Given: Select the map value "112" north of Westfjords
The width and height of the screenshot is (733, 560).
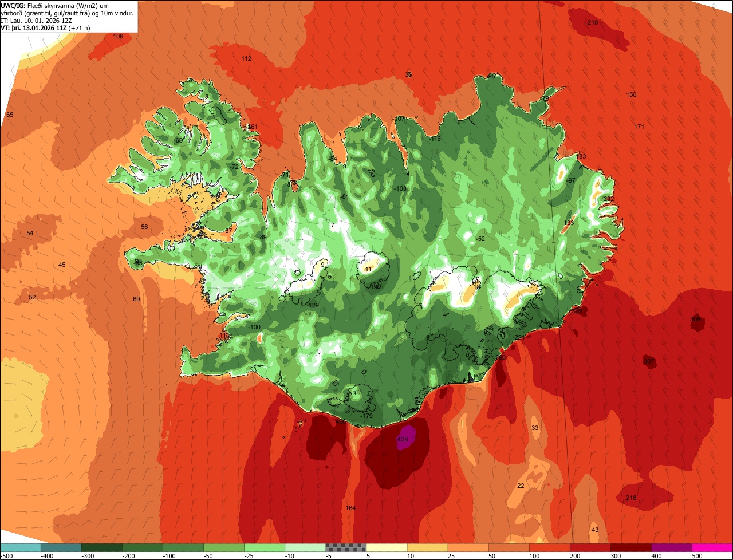Looking at the screenshot, I should 246,58.
